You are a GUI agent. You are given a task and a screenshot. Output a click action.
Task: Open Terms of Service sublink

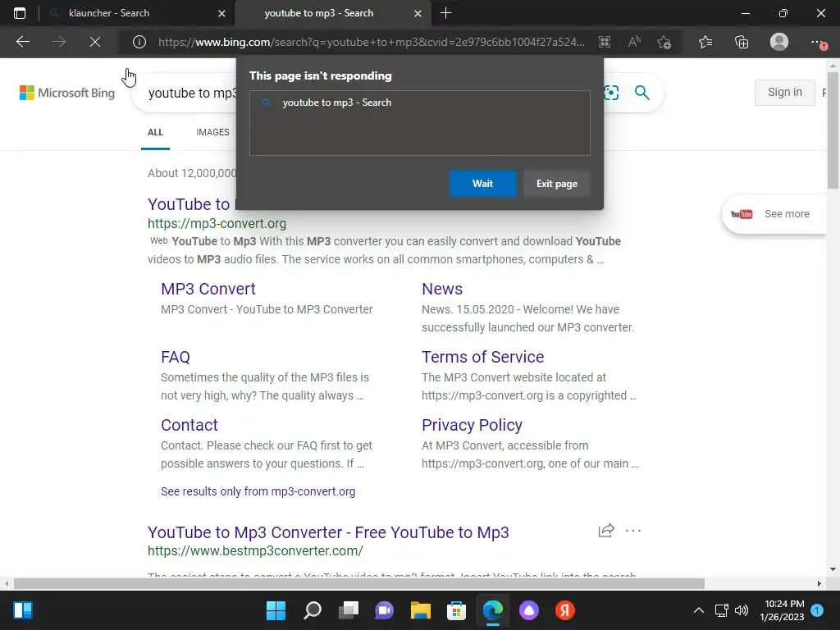482,357
